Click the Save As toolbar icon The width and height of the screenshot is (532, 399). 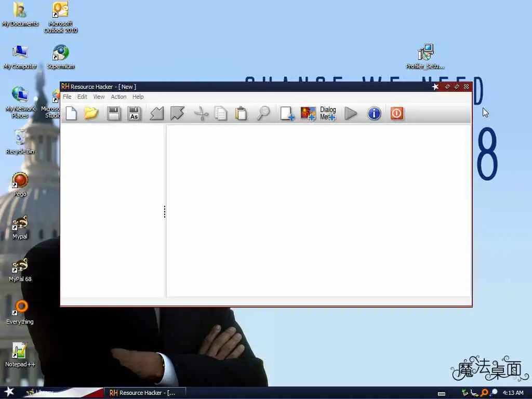[134, 113]
